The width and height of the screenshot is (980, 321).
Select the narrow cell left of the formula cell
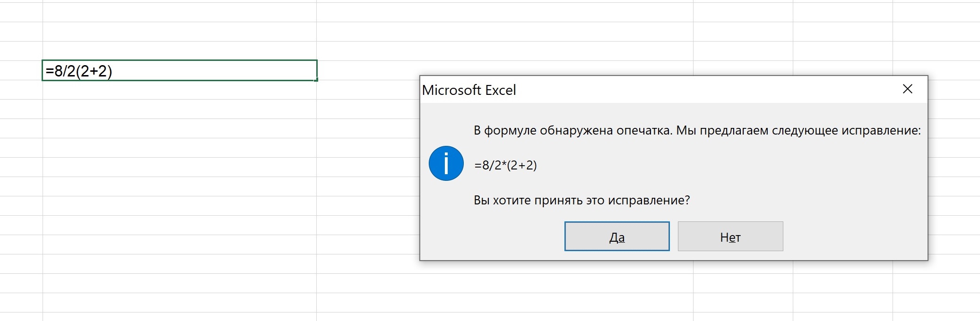(21, 71)
